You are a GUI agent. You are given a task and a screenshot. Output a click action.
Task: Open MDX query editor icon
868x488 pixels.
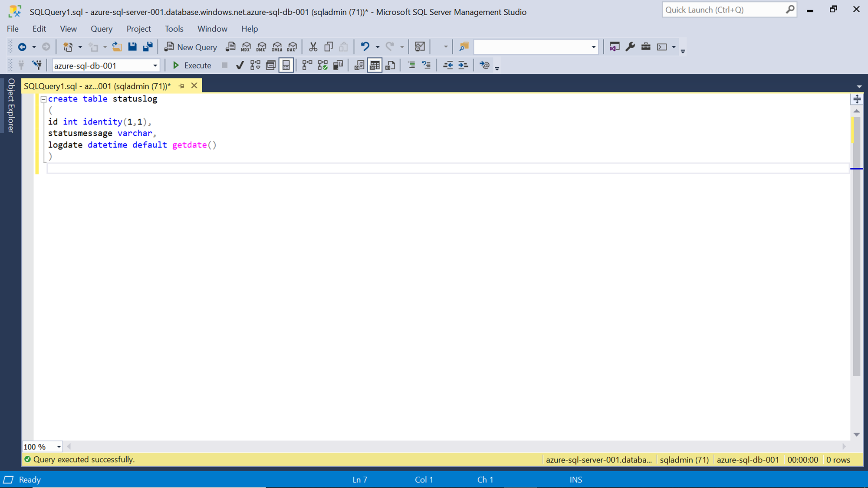246,47
